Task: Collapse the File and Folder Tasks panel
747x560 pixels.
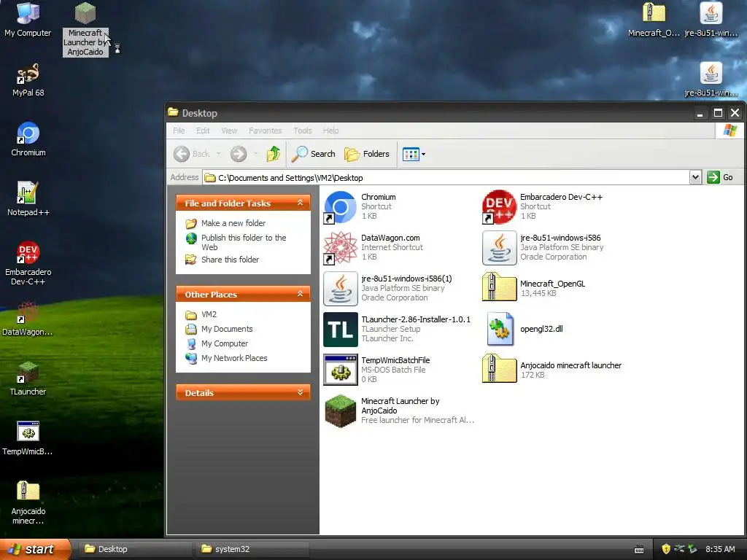Action: click(x=300, y=203)
